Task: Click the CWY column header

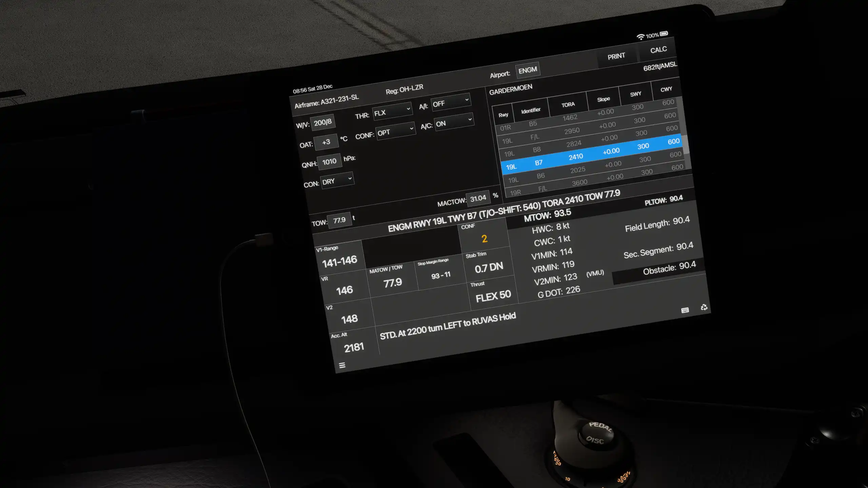Action: [x=666, y=89]
